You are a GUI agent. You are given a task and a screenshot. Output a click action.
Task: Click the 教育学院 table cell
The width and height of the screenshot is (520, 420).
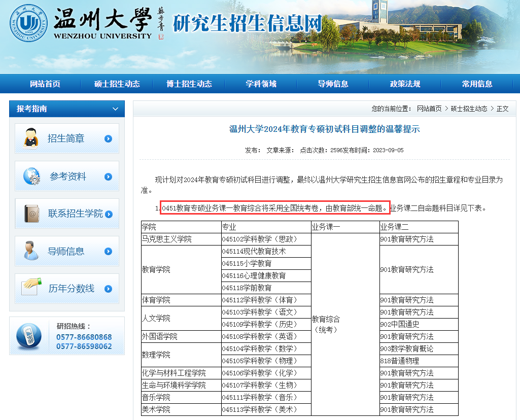181,269
